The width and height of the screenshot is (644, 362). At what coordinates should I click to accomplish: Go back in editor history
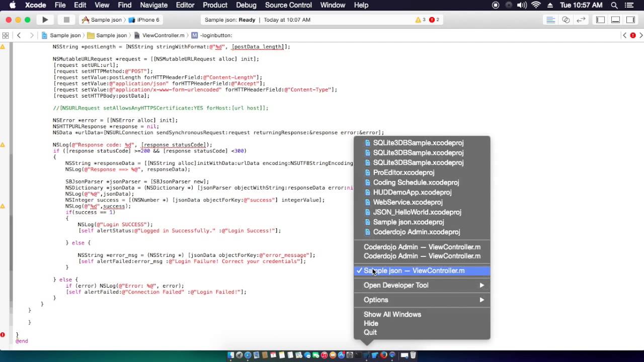click(x=19, y=35)
